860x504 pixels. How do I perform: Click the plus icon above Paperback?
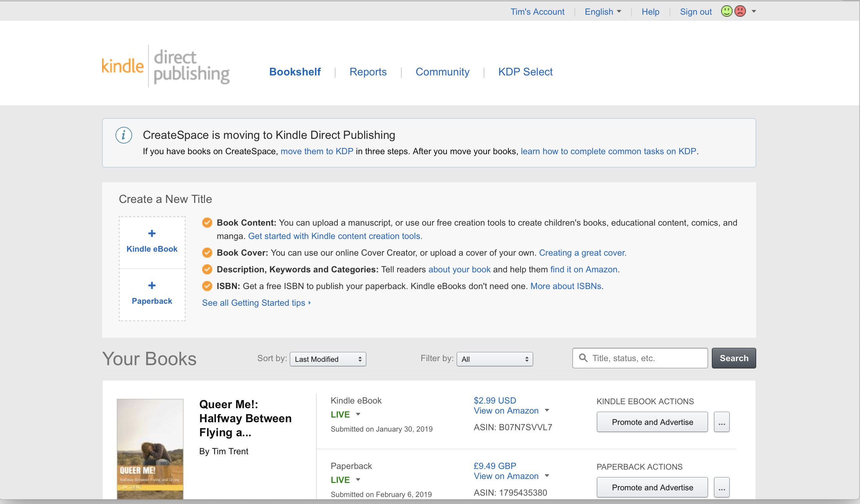tap(152, 285)
